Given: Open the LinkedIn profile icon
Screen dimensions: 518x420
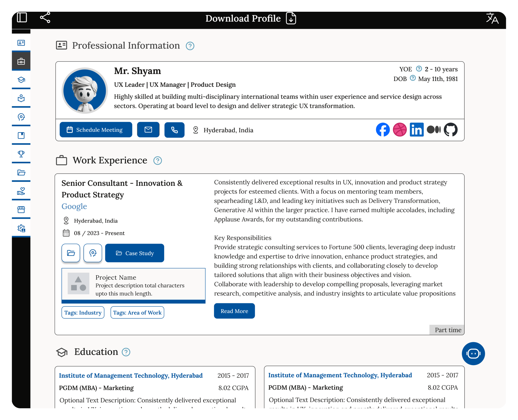Looking at the screenshot, I should 416,130.
